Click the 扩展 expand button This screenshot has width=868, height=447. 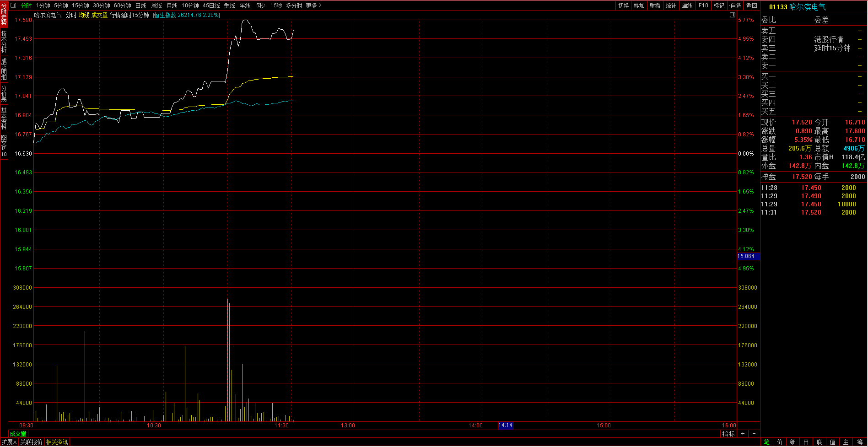9,442
